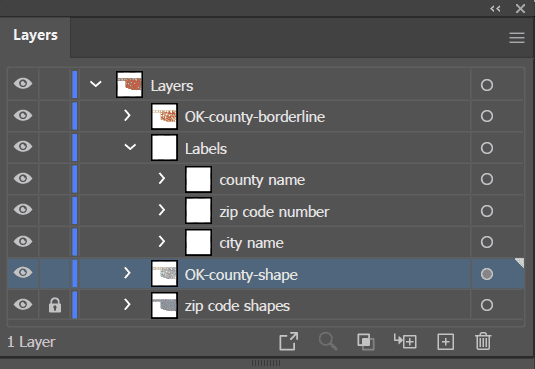Click the zip code shapes thumbnail

(164, 305)
